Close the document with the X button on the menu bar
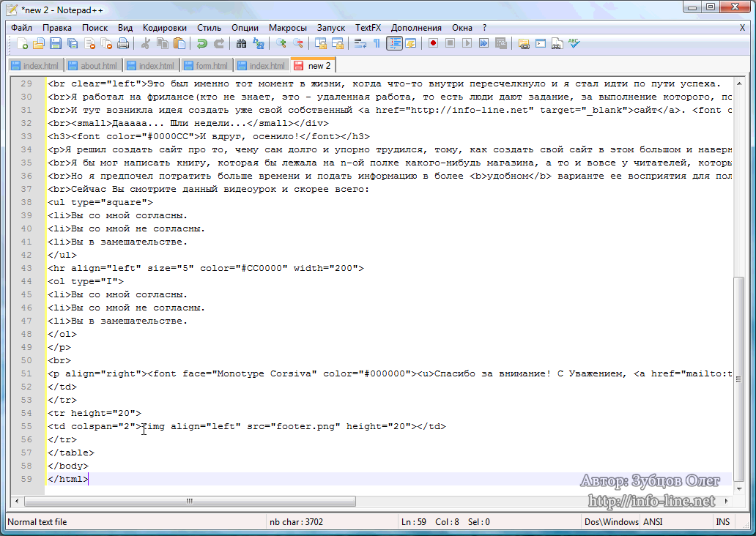756x536 pixels. 742,27
